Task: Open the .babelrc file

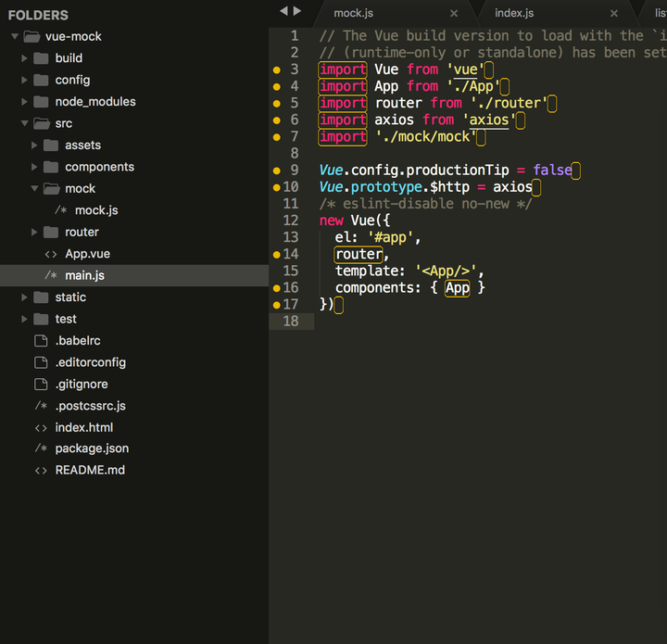Action: [78, 341]
